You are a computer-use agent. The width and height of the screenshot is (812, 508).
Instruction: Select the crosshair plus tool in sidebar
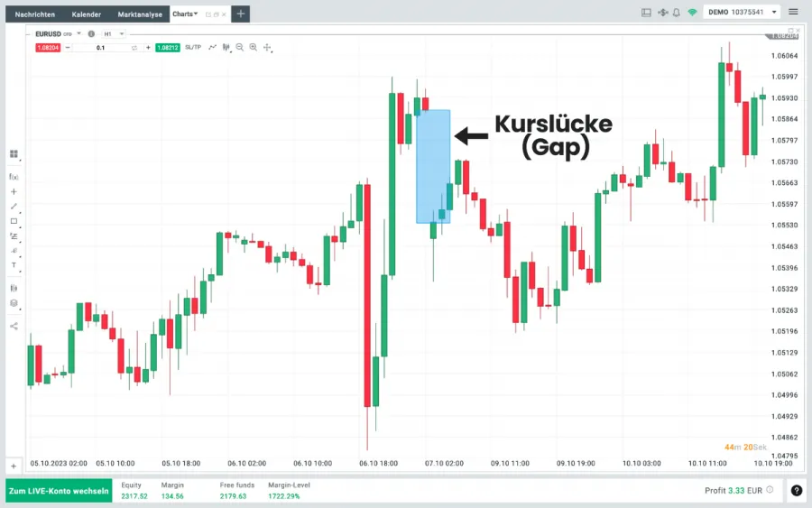click(14, 191)
